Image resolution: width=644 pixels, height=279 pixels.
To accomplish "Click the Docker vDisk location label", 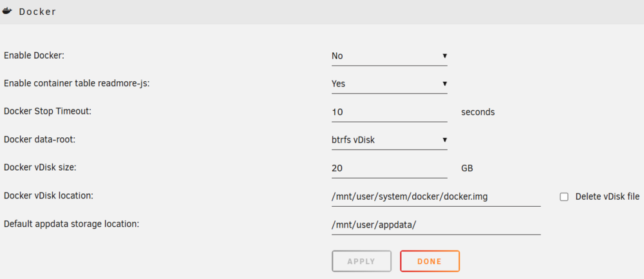I will pyautogui.click(x=48, y=196).
